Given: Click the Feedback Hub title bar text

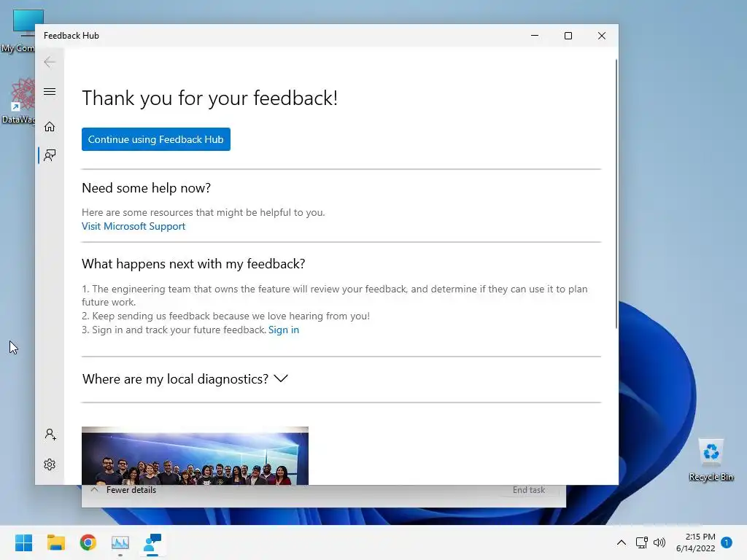Looking at the screenshot, I should pos(71,36).
